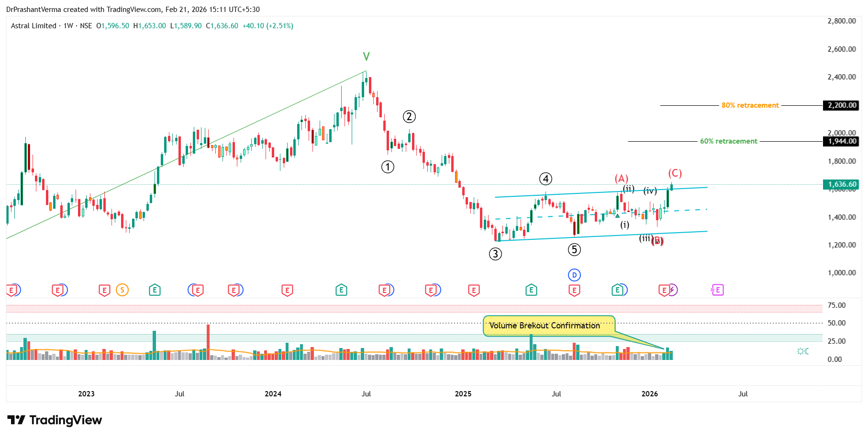Click the C1,636.60 close value in the header
This screenshot has height=438, width=868.
222,26
